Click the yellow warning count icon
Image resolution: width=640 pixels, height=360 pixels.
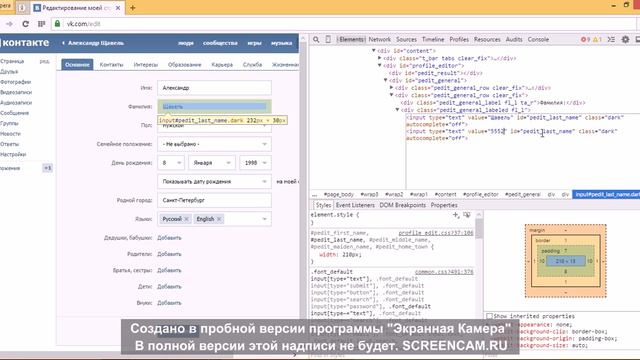pyautogui.click(x=597, y=40)
